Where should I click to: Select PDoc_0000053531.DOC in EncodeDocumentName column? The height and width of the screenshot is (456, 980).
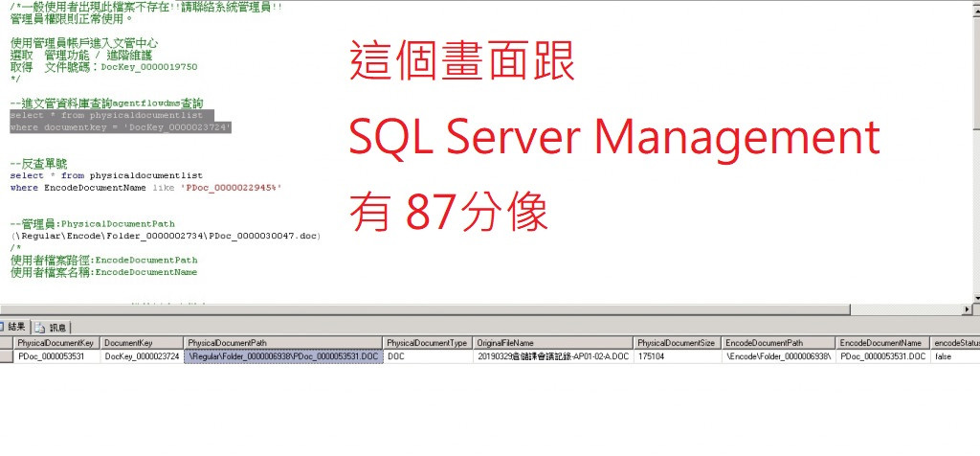click(882, 356)
